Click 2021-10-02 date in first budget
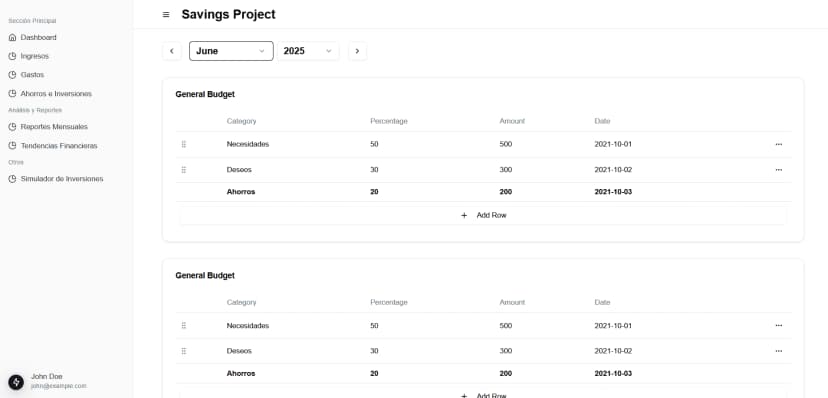The width and height of the screenshot is (828, 398). point(613,169)
